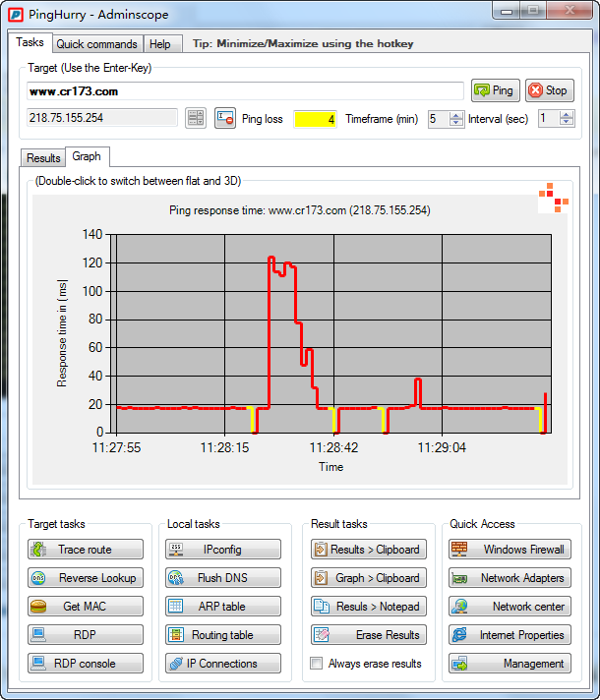600x700 pixels.
Task: Click the green Ping button icon
Action: pyautogui.click(x=482, y=90)
